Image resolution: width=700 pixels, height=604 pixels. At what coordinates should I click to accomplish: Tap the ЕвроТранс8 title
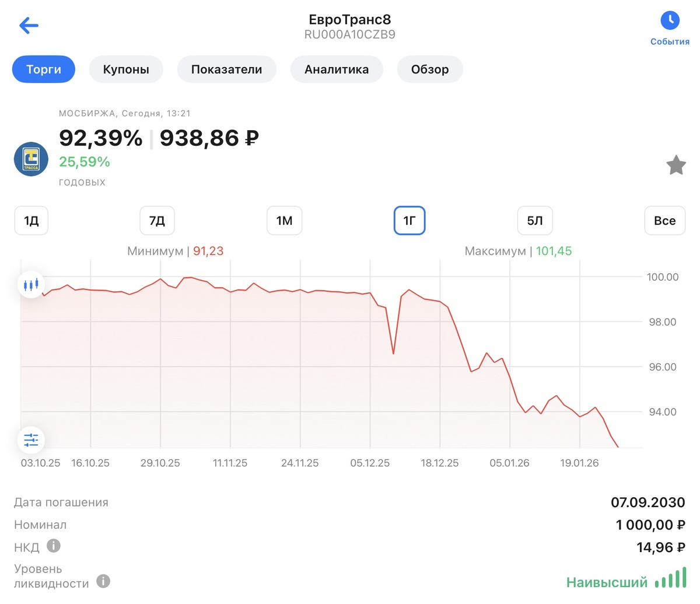pyautogui.click(x=350, y=19)
